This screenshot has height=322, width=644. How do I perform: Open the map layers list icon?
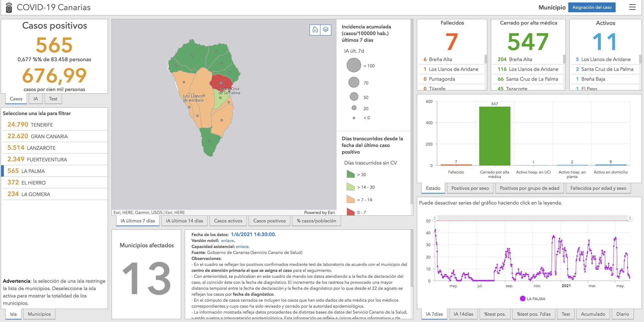326,30
